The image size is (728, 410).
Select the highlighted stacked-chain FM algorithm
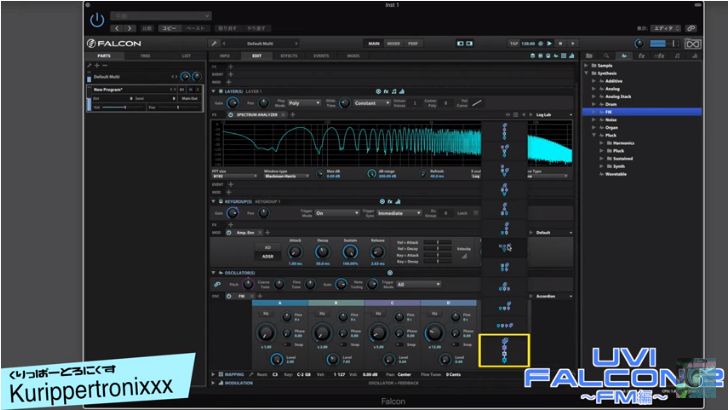click(x=504, y=351)
